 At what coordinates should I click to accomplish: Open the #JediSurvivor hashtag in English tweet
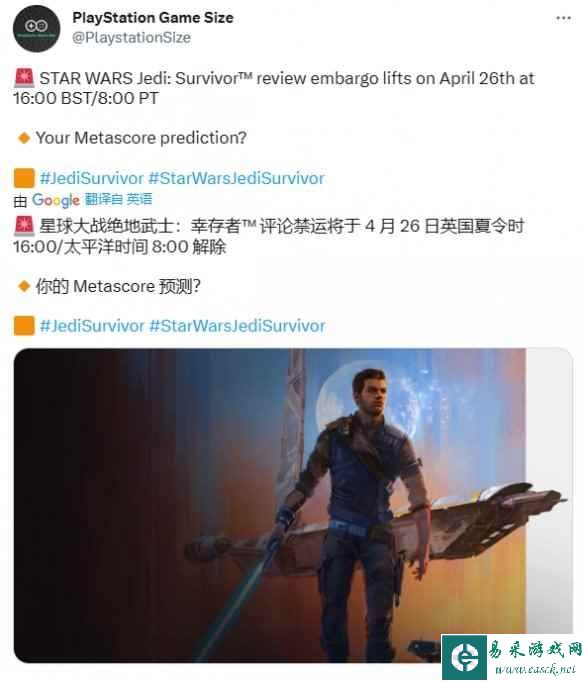coord(92,179)
